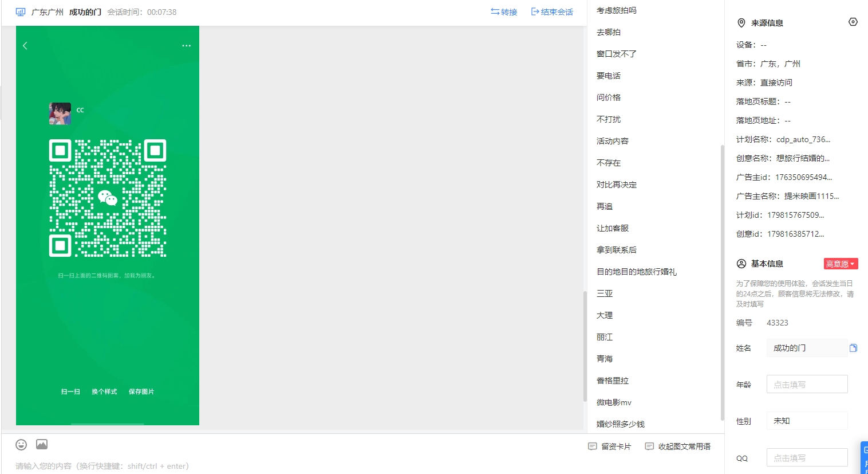Click 扫一扫 in the QR image
The image size is (868, 474).
70,391
